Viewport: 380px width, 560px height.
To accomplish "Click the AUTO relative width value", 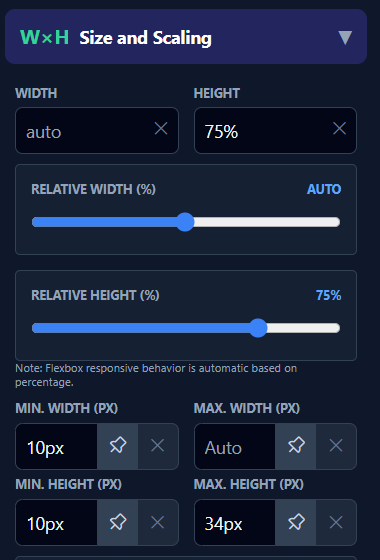I will tap(324, 189).
